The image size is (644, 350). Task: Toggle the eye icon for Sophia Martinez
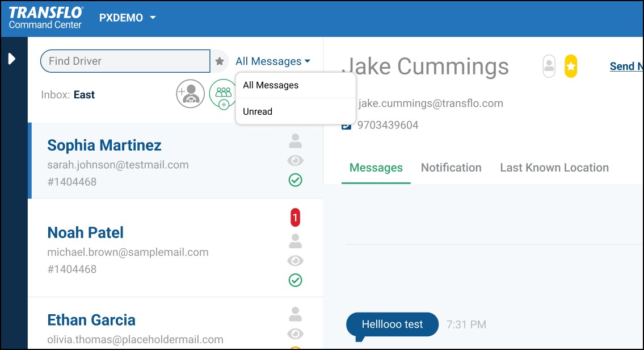[x=295, y=161]
